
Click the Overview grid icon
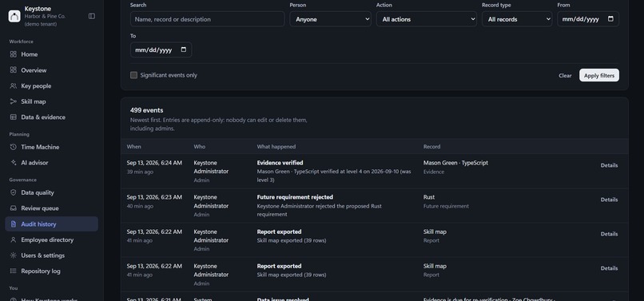coord(13,70)
